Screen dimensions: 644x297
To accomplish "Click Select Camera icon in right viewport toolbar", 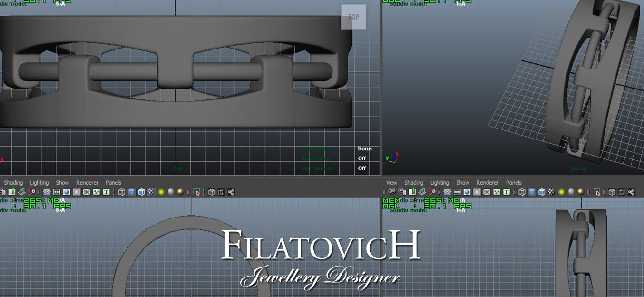I will (x=392, y=192).
